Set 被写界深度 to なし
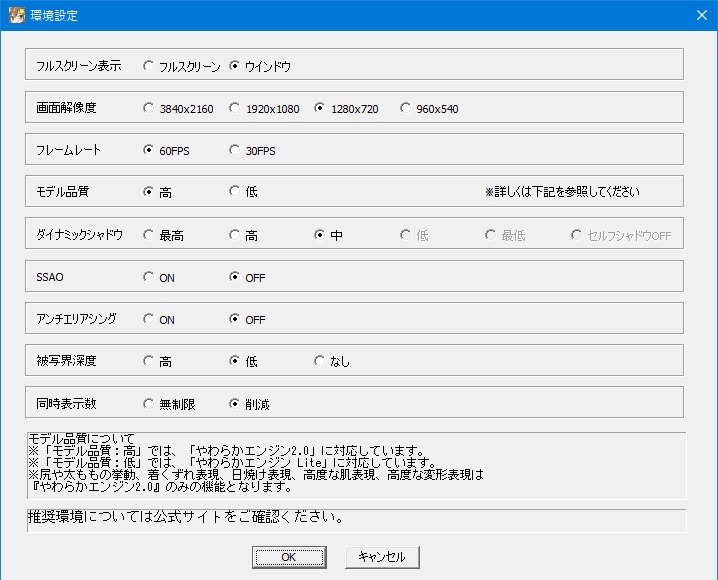718x580 pixels. (x=320, y=361)
